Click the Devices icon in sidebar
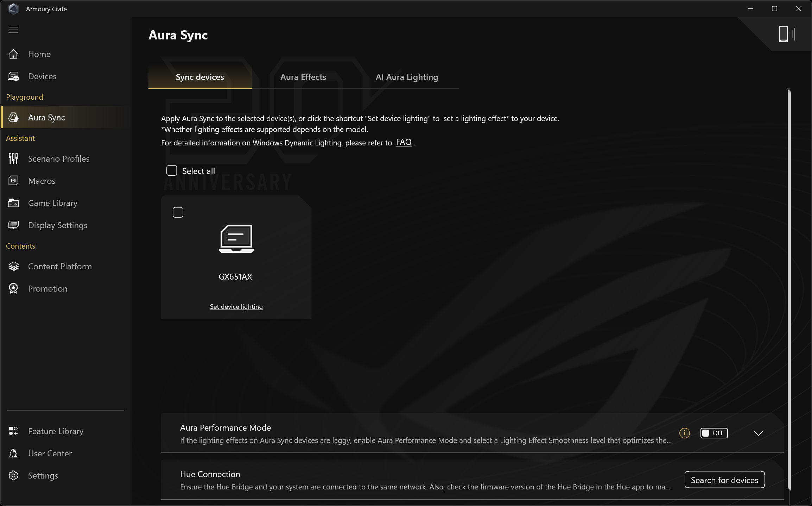 click(13, 76)
